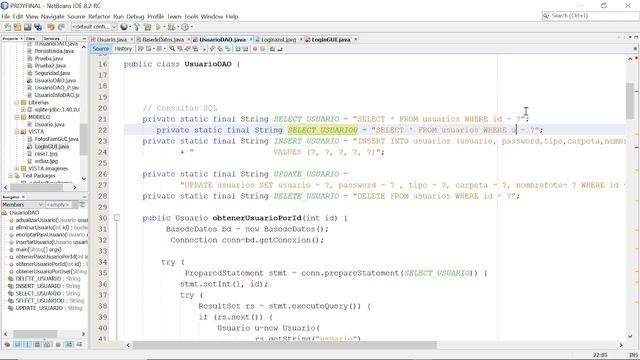Close the Navigator panel
Viewport: 640px width, 360px height.
point(23,197)
